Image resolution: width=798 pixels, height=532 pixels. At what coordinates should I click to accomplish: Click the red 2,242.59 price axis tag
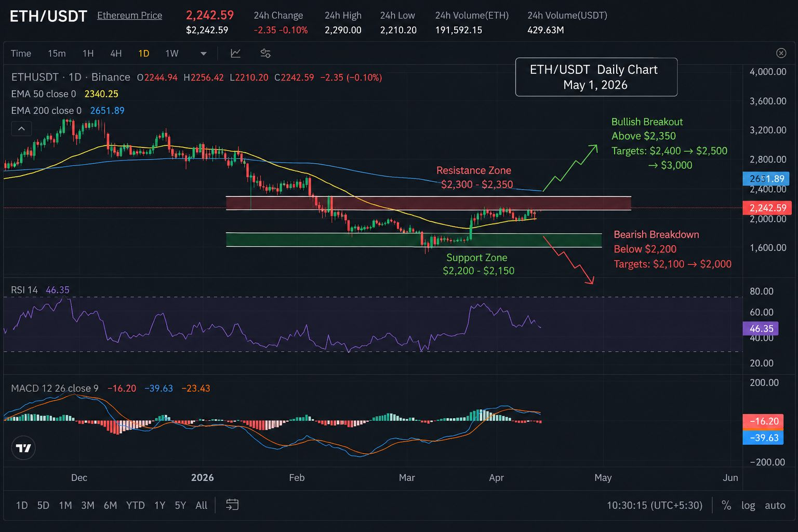pyautogui.click(x=767, y=208)
